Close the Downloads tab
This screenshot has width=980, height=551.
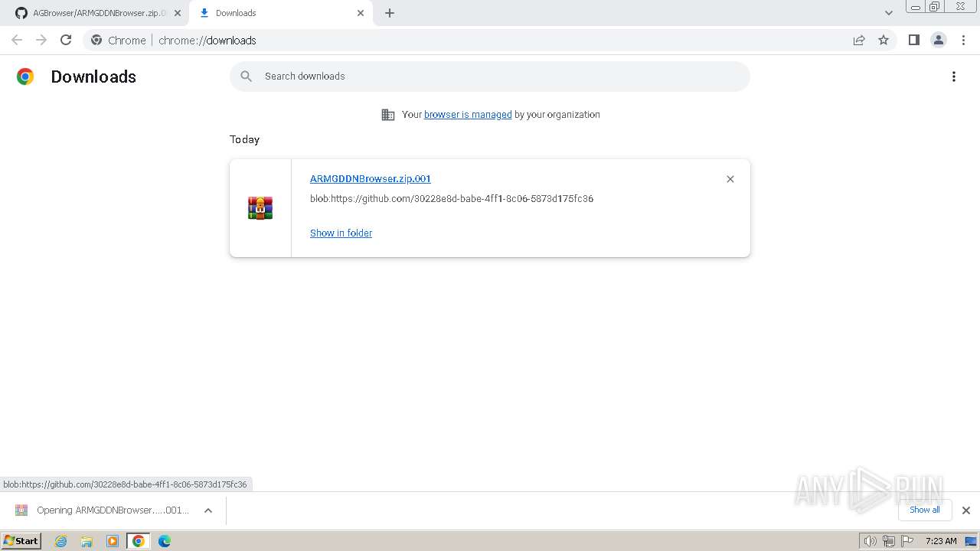361,13
